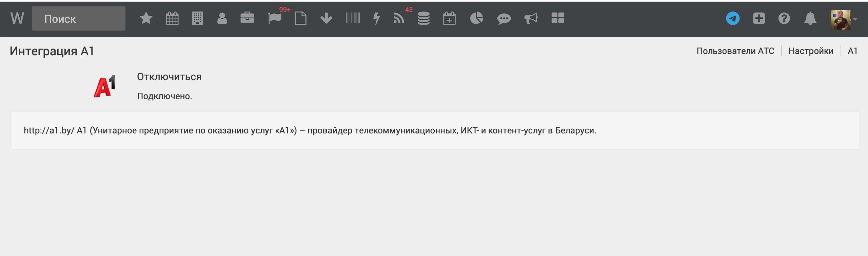
Task: Click the Отключиться link
Action: click(169, 77)
